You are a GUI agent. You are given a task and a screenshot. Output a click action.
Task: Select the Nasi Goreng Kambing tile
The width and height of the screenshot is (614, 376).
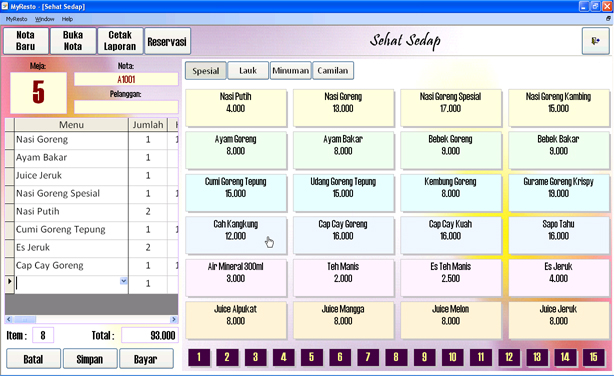click(x=559, y=108)
